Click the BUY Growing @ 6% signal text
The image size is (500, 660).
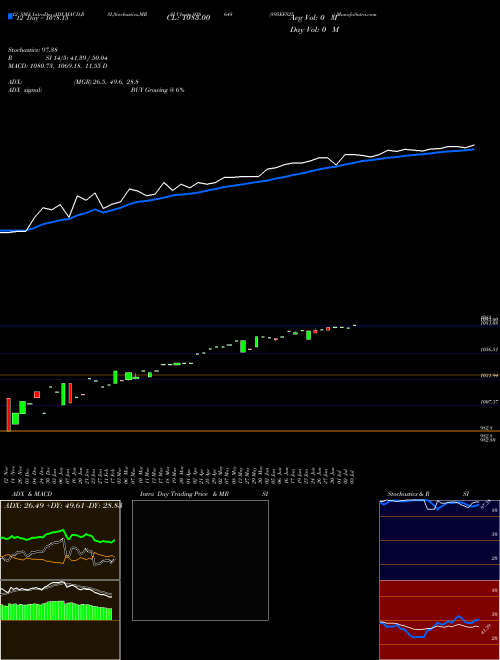click(x=157, y=90)
